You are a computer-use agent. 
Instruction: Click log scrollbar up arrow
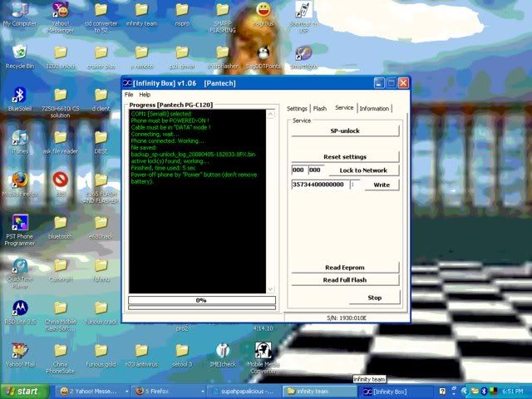click(x=270, y=114)
